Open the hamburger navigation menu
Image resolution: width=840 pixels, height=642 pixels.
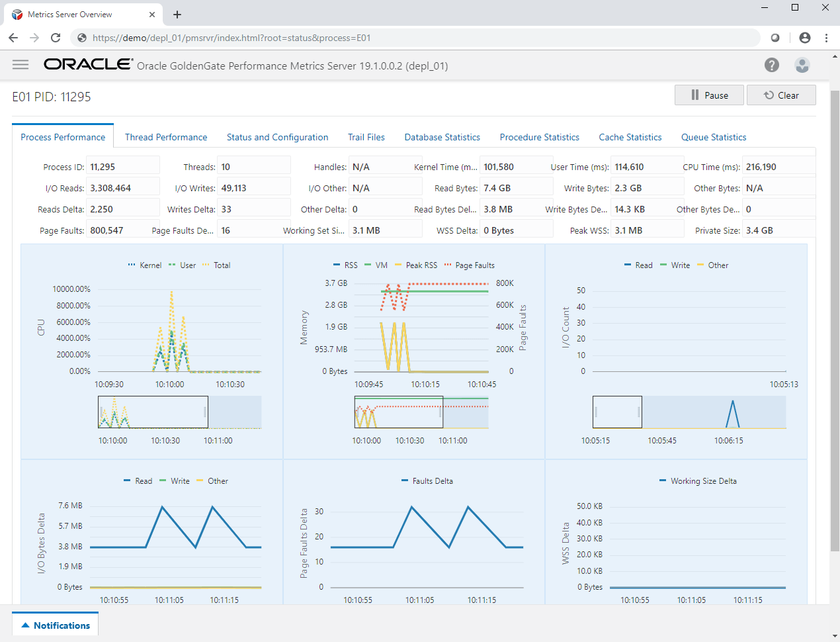pyautogui.click(x=21, y=65)
